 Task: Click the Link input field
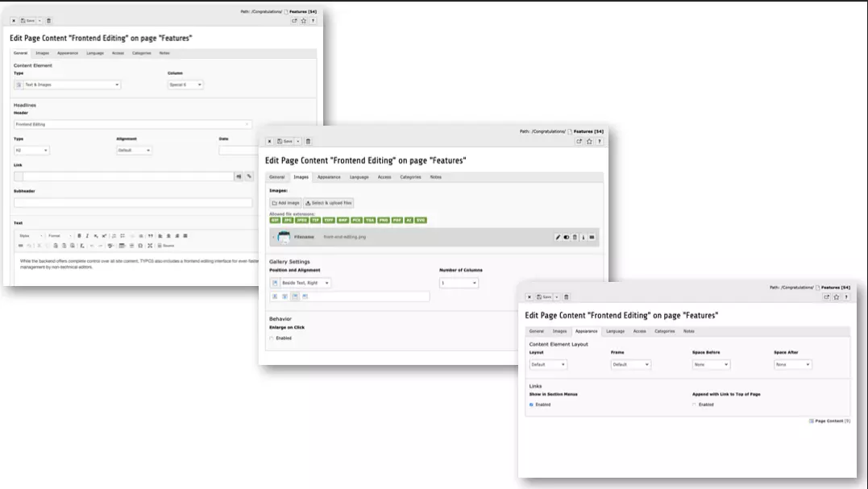tap(128, 176)
